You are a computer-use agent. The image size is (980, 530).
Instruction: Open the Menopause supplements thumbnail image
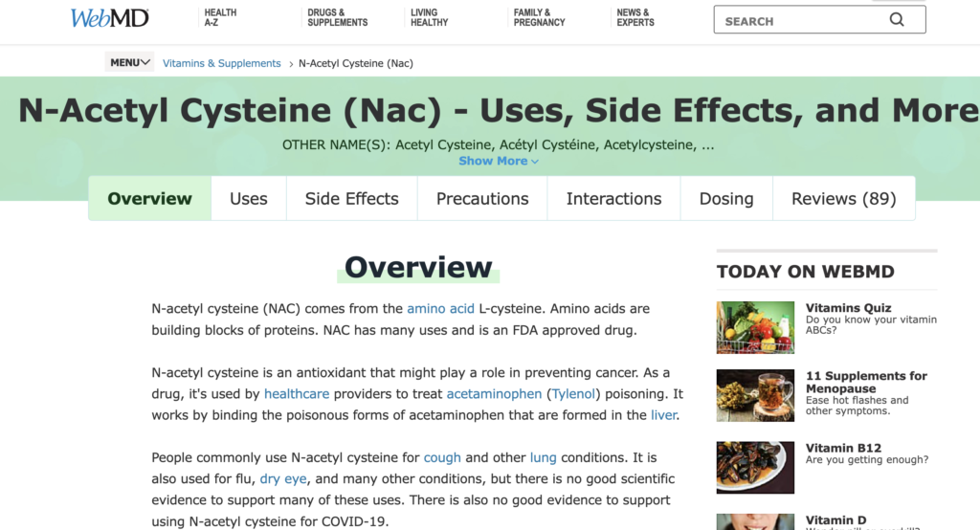click(x=755, y=396)
